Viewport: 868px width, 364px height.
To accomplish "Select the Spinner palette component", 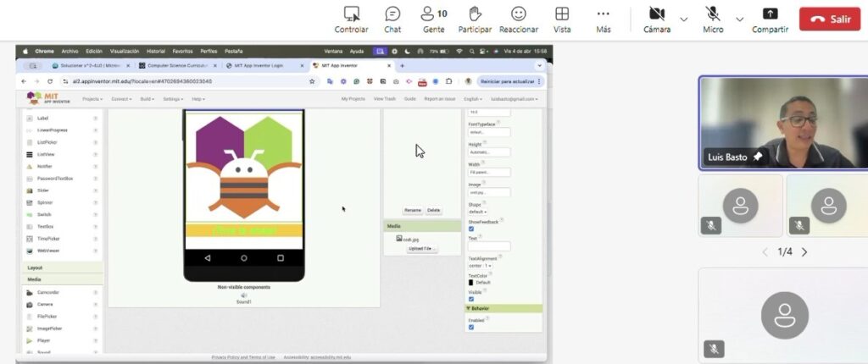I will pyautogui.click(x=44, y=202).
